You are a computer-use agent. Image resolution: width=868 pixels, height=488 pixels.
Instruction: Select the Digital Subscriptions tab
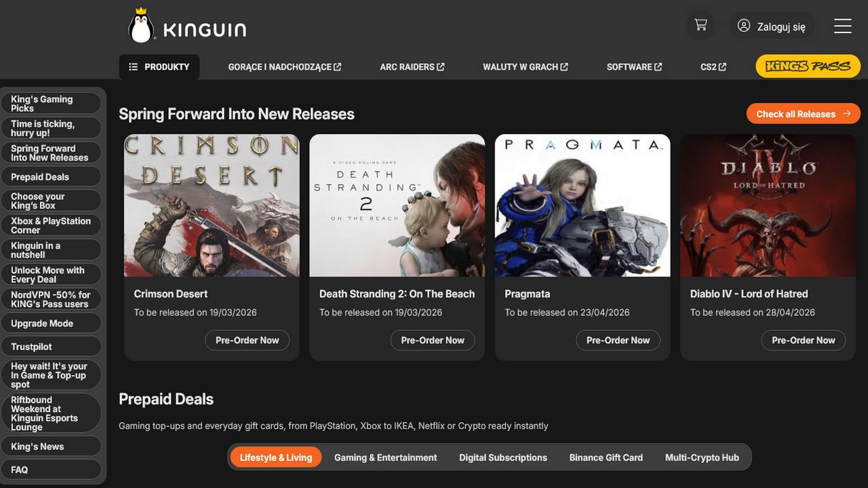[502, 457]
